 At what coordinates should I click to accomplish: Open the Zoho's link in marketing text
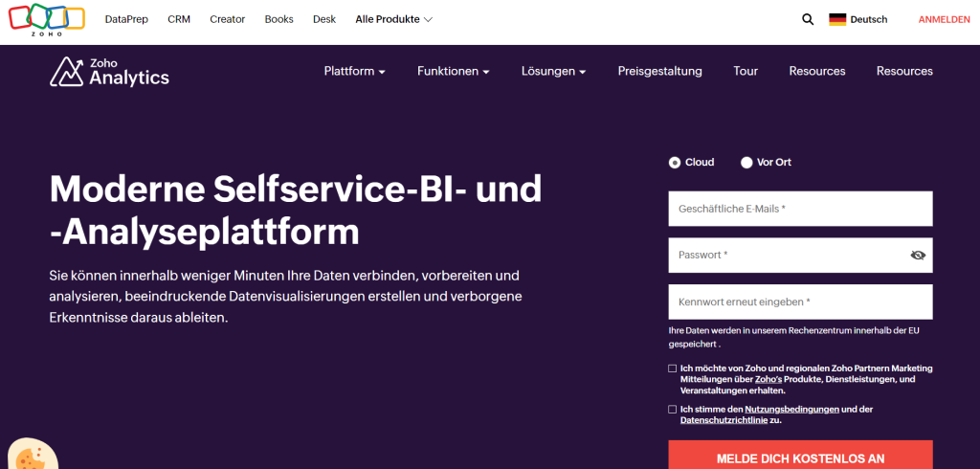768,380
